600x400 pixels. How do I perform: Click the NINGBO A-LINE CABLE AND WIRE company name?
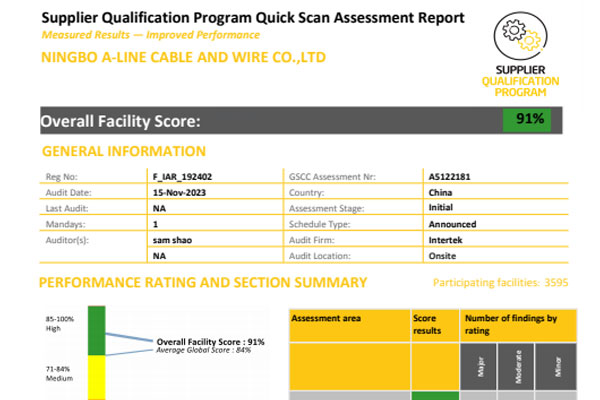183,57
